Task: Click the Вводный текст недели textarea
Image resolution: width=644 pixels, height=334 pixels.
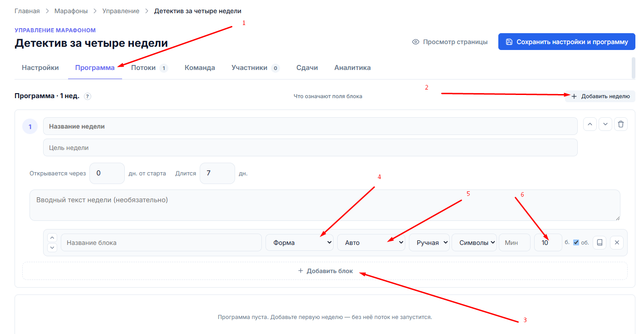Action: point(325,205)
